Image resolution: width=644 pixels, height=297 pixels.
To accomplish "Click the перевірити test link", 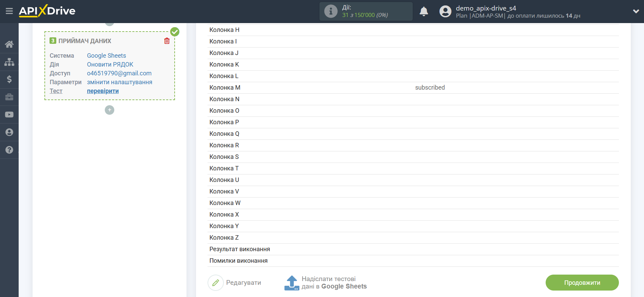I will (x=103, y=91).
